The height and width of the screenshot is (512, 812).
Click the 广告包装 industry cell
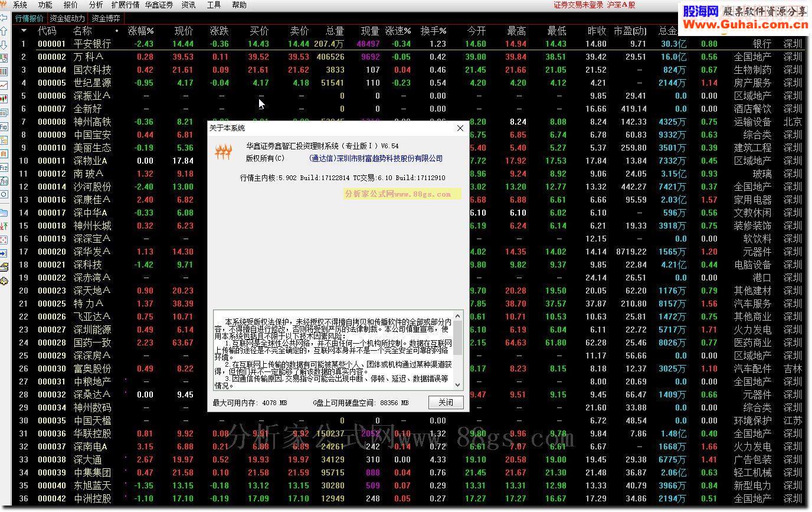752,459
